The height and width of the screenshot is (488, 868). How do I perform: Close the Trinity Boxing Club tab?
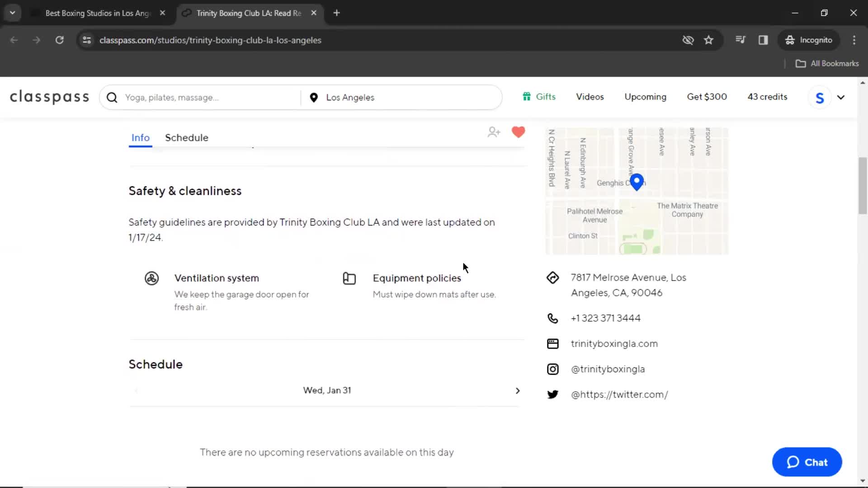tap(314, 13)
